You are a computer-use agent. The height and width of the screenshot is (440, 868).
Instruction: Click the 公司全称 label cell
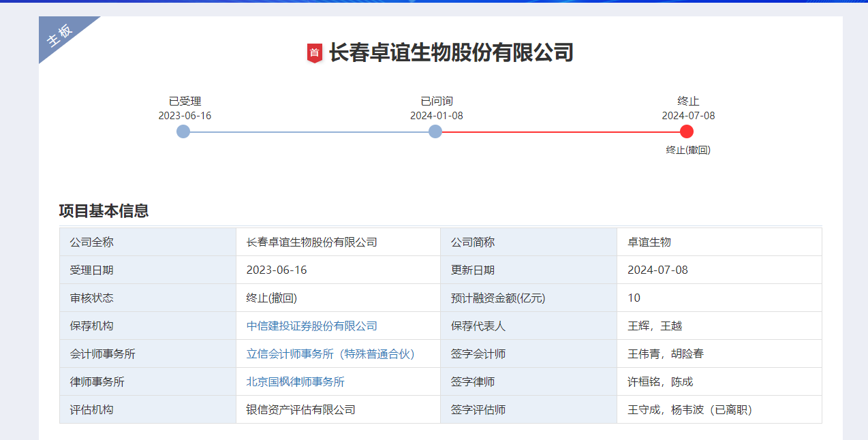[x=148, y=242]
